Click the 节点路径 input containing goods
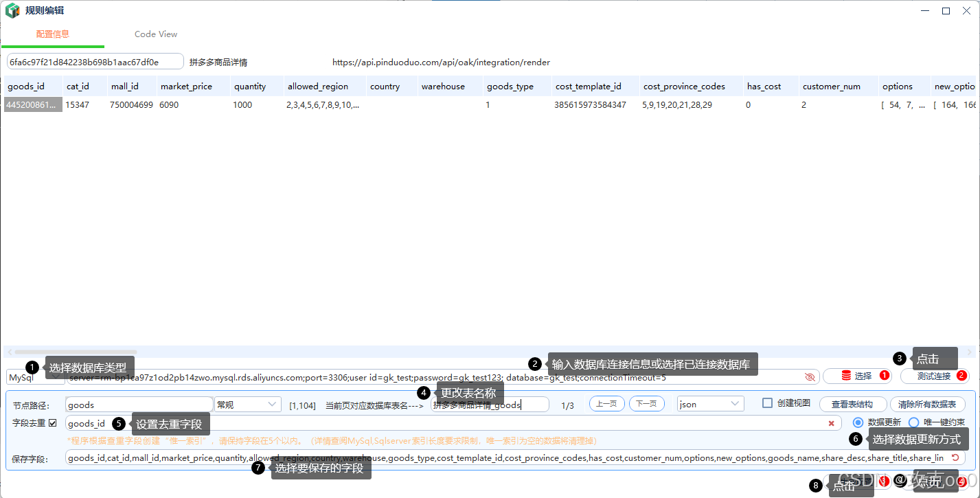Viewport: 980px width, 498px height. tap(139, 404)
